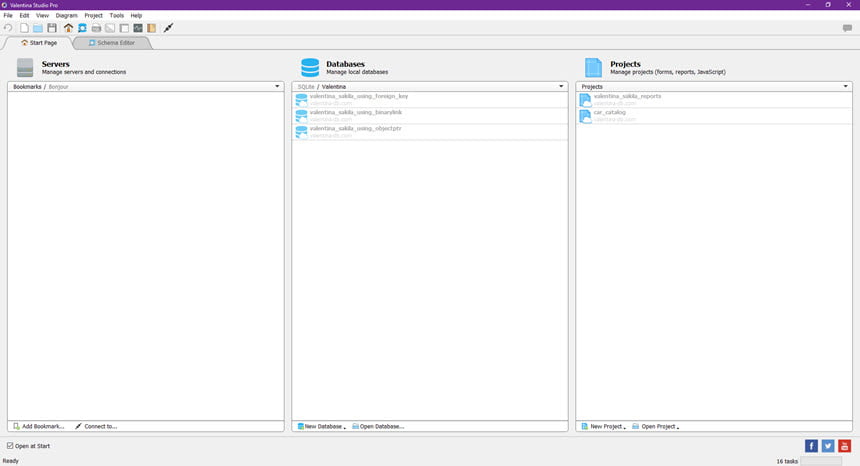Click the printer toolbar icon
The image size is (860, 466).
97,28
